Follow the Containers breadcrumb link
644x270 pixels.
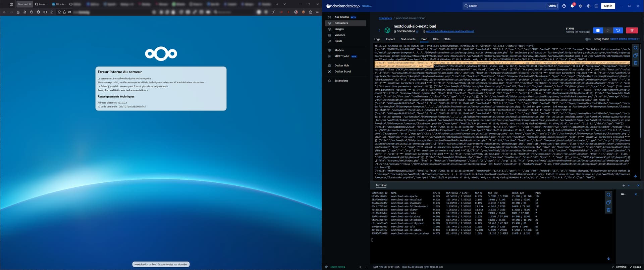point(385,18)
